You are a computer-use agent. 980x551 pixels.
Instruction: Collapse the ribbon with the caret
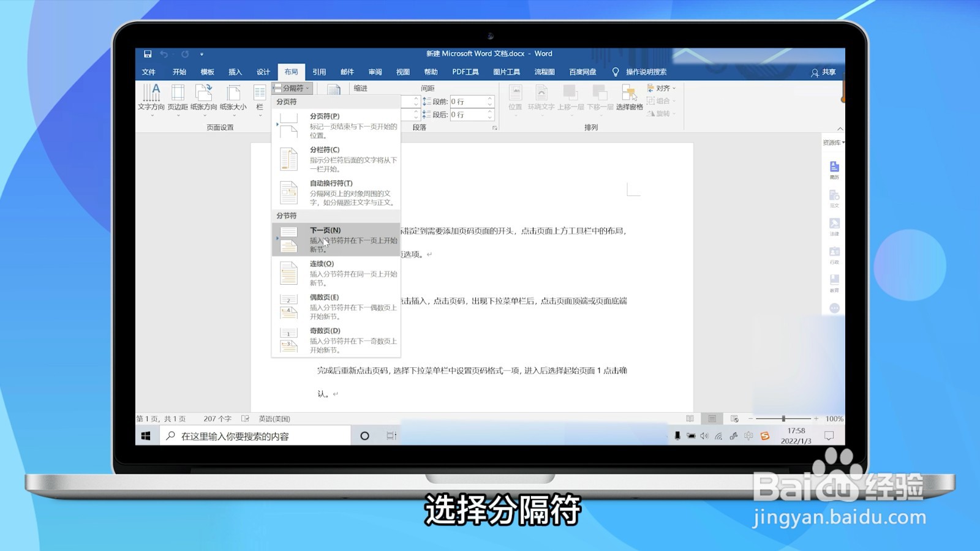pyautogui.click(x=840, y=129)
